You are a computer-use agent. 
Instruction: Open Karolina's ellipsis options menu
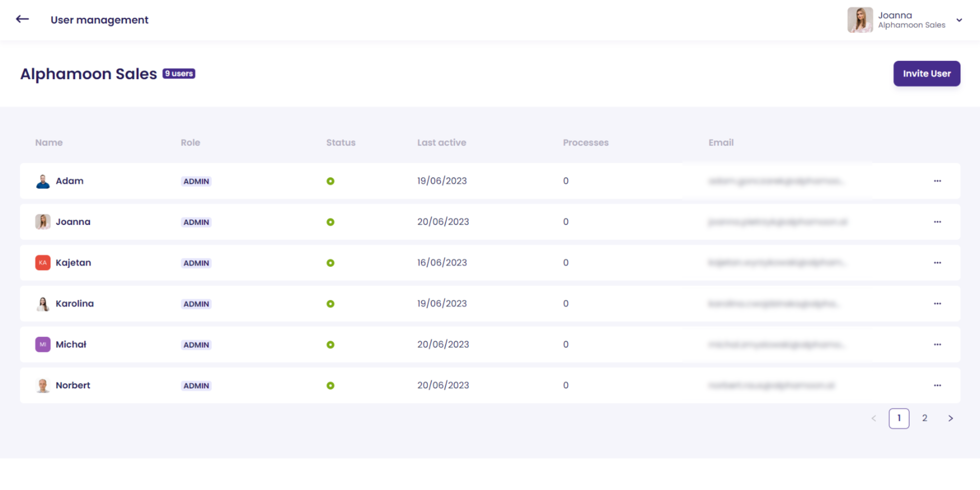937,304
